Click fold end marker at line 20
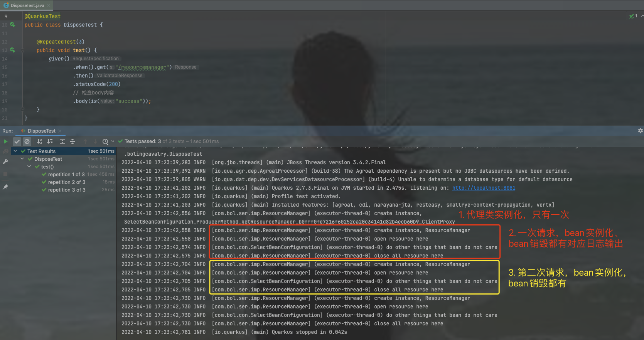This screenshot has height=340, width=644. click(x=22, y=109)
